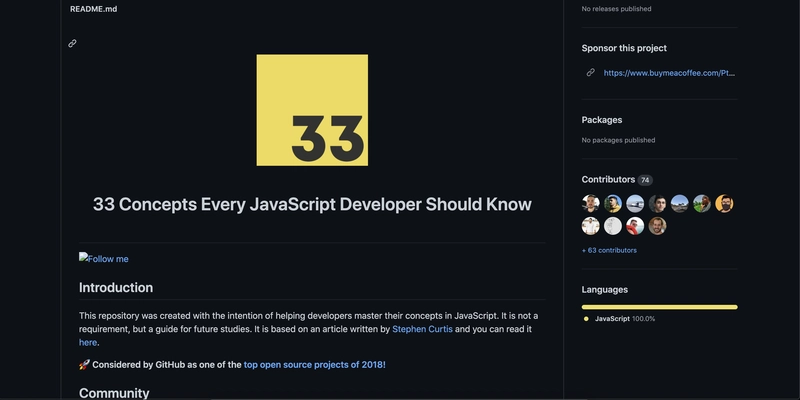Open contributor avatar of man in white shirt
Viewport: 800px width, 400px height.
click(591, 226)
